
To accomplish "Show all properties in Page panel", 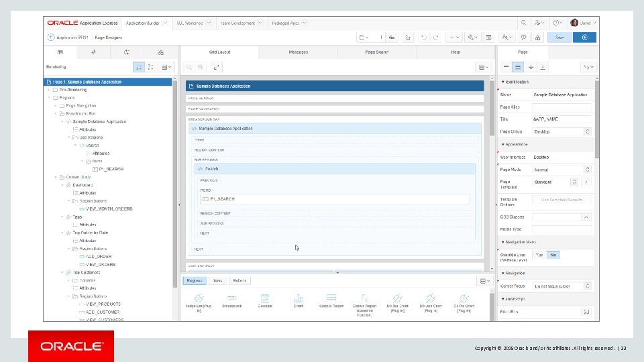I will coord(518,67).
